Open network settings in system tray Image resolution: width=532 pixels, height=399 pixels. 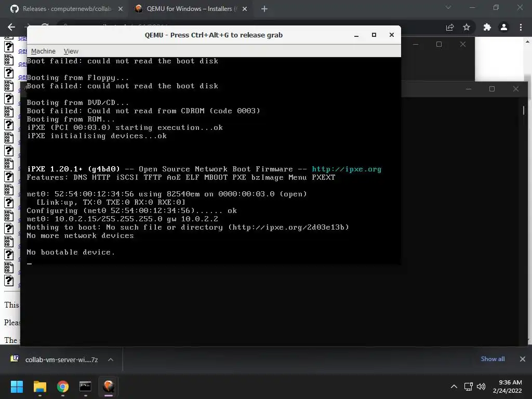[x=469, y=387]
